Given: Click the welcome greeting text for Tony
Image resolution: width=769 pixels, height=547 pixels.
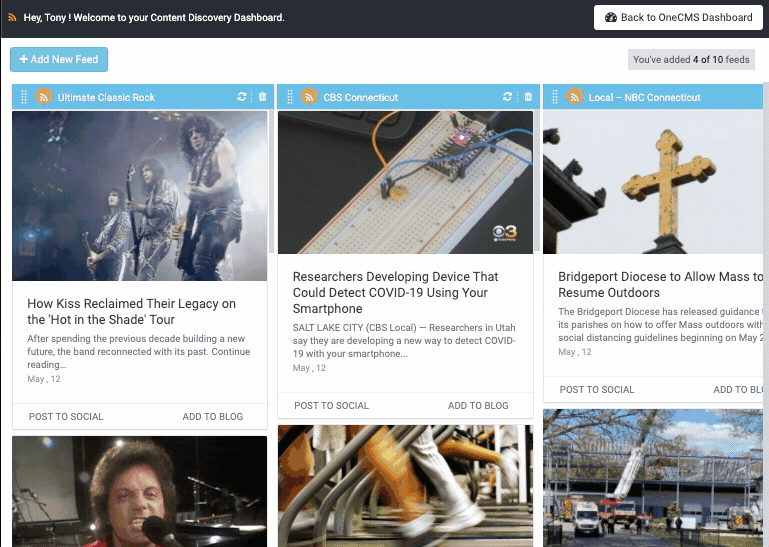Looking at the screenshot, I should (x=154, y=18).
